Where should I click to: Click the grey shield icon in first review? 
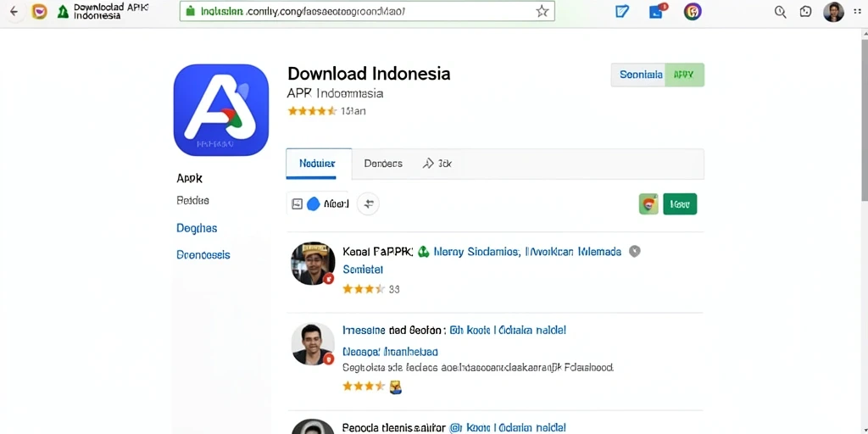(634, 252)
